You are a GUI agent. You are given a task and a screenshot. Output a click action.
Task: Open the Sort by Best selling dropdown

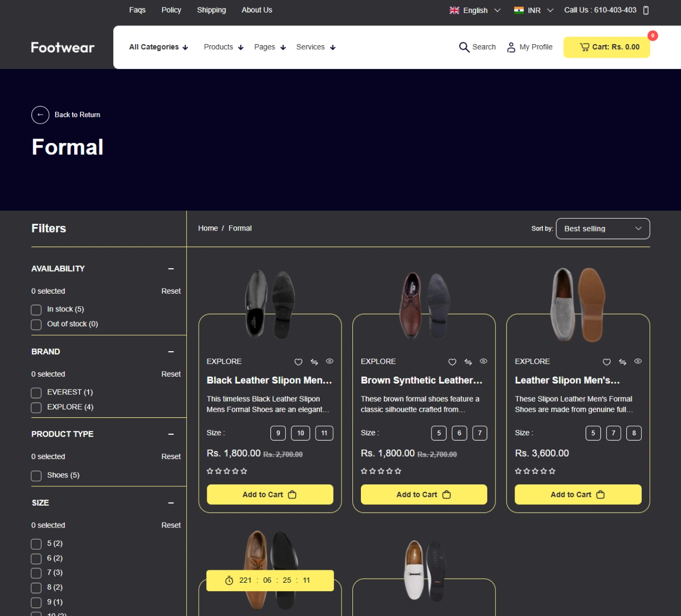(602, 229)
